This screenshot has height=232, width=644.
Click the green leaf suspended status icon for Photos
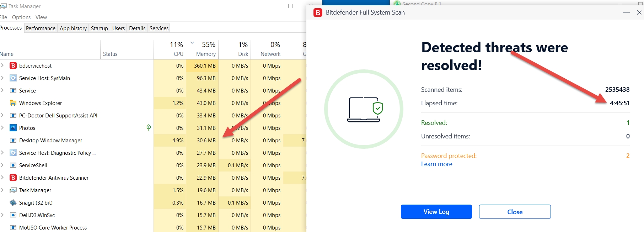[149, 127]
